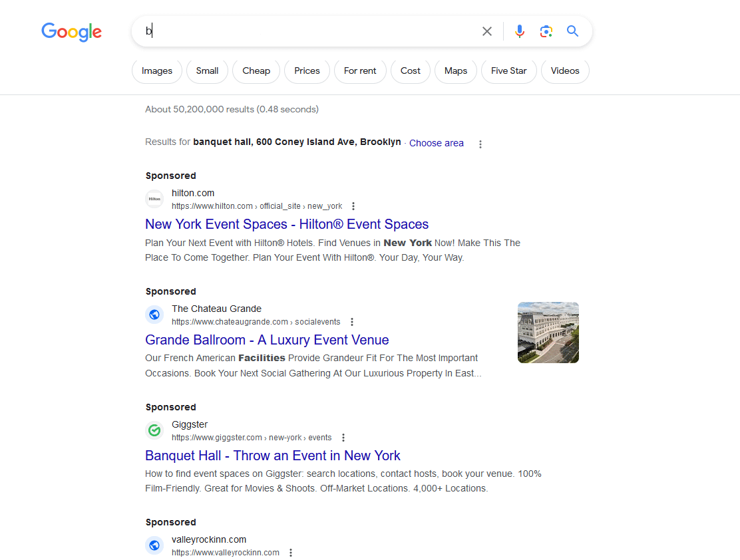This screenshot has width=740, height=560.
Task: Select the Prices filter chip
Action: pos(307,70)
